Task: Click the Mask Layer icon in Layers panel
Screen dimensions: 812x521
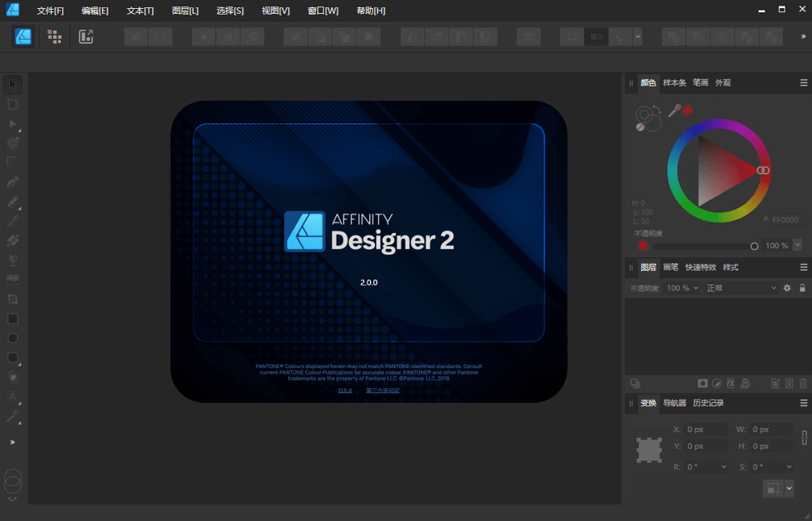Action: [703, 383]
